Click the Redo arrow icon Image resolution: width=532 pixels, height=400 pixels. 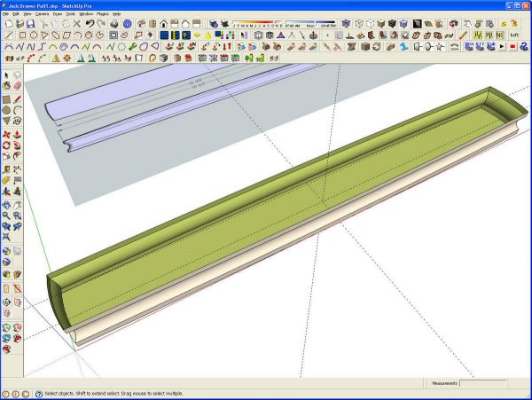coord(101,24)
